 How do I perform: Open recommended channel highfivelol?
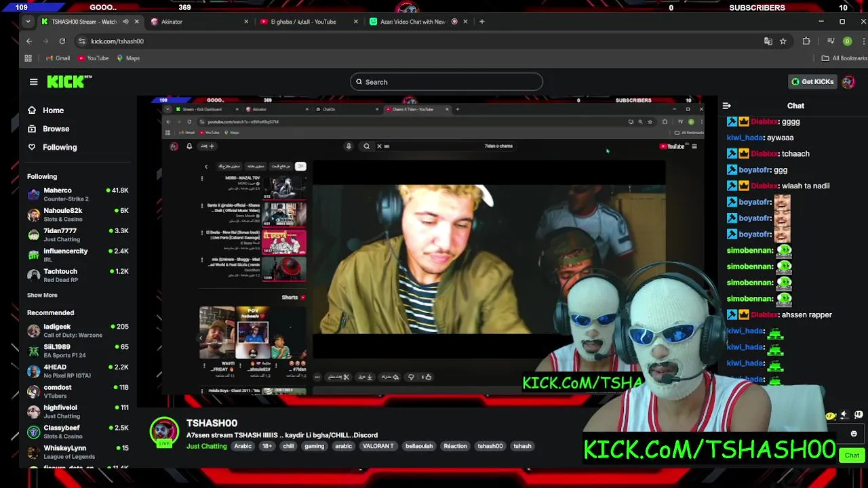point(78,411)
